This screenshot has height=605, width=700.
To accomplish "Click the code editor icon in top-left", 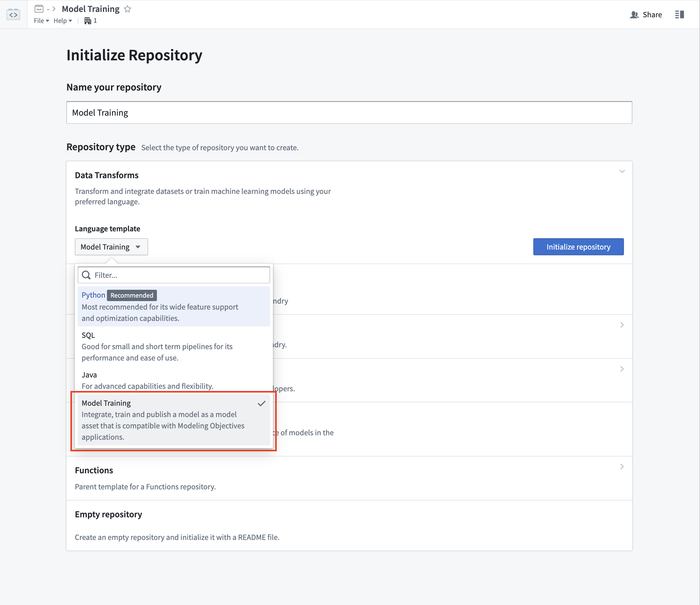I will [13, 14].
